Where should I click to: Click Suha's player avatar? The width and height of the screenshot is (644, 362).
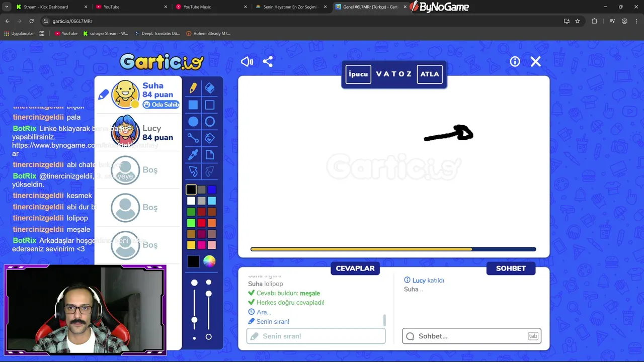(125, 94)
